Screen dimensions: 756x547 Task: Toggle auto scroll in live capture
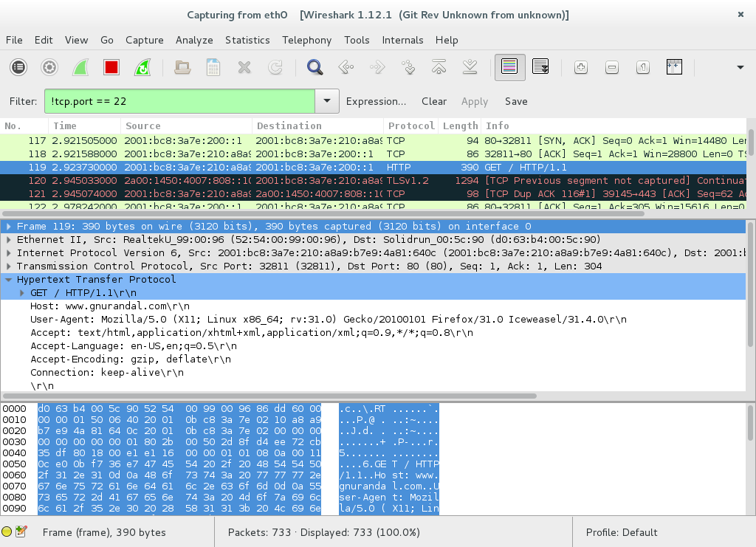541,66
